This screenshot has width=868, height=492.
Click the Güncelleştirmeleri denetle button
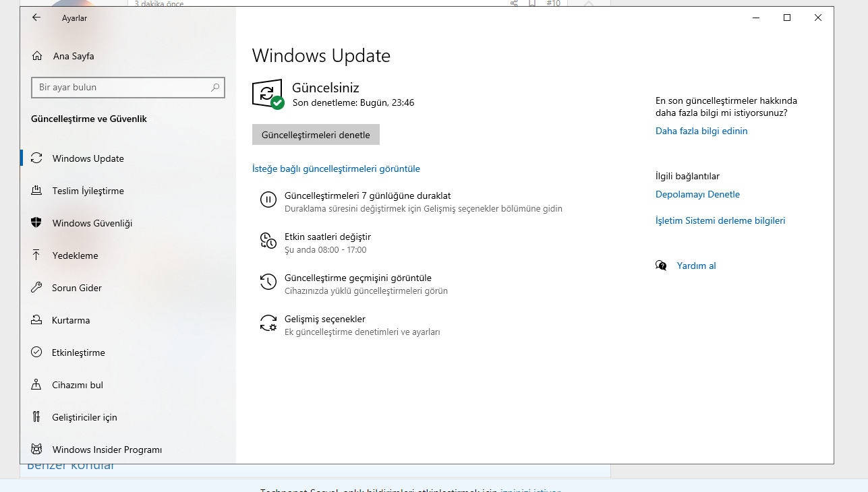(x=316, y=135)
